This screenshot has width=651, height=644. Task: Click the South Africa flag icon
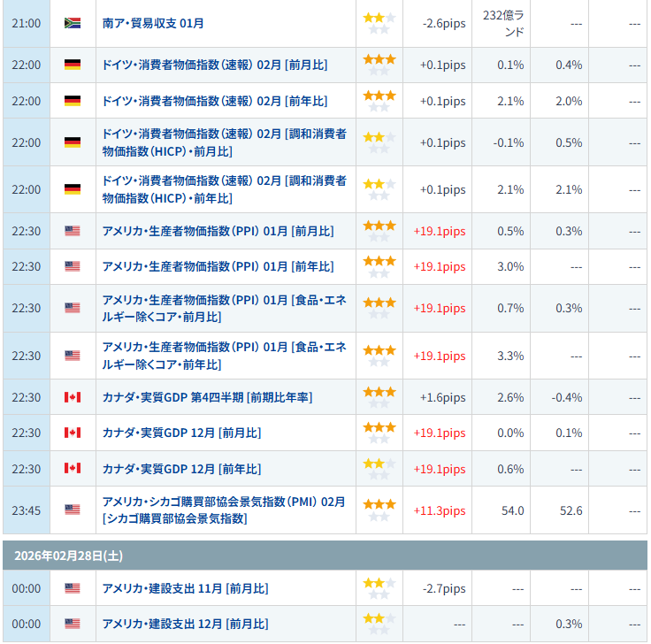[73, 23]
